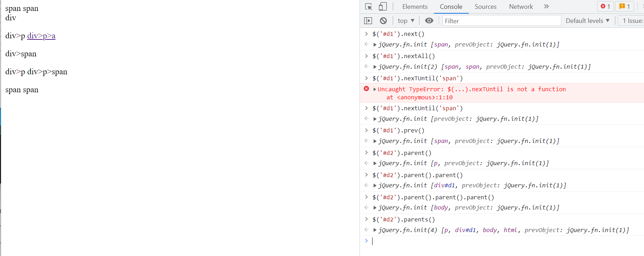Clear the console with the ban icon
644x256 pixels.
[x=383, y=21]
